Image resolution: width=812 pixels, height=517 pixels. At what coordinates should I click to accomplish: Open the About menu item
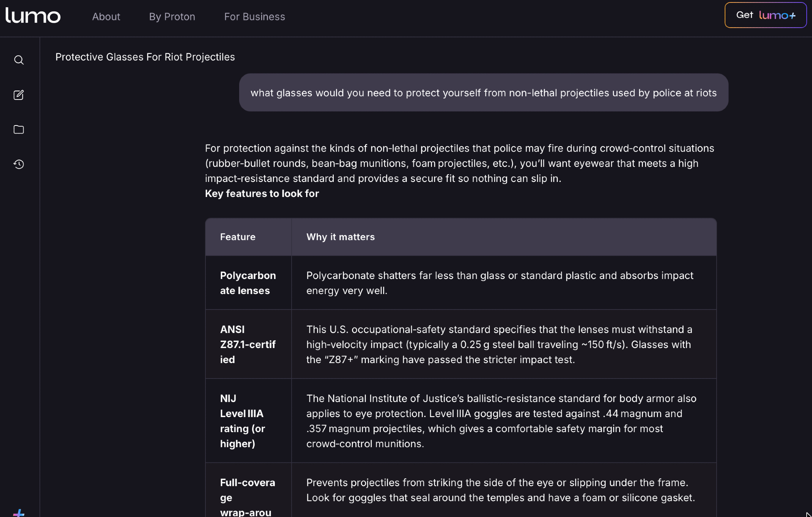pyautogui.click(x=106, y=17)
